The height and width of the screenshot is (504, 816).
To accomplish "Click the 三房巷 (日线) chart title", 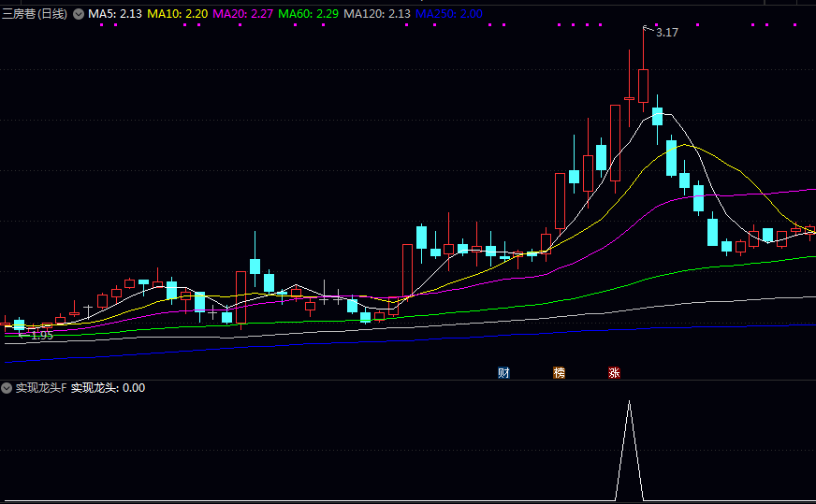I will pyautogui.click(x=35, y=14).
